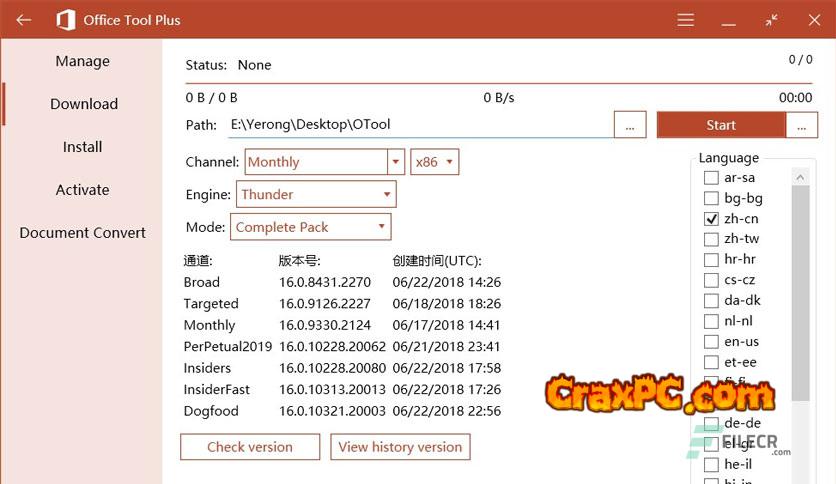The width and height of the screenshot is (836, 484).
Task: Enable the de-de language checkbox
Action: [x=711, y=423]
